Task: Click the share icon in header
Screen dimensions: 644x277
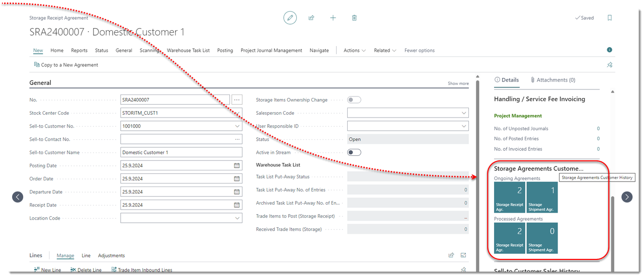Action: (x=311, y=18)
